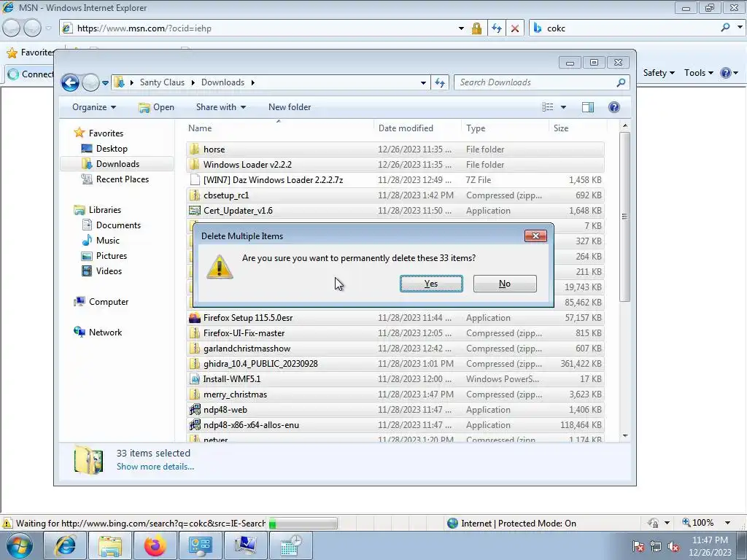The height and width of the screenshot is (560, 747).
Task: Open the Organize menu
Action: tap(94, 107)
